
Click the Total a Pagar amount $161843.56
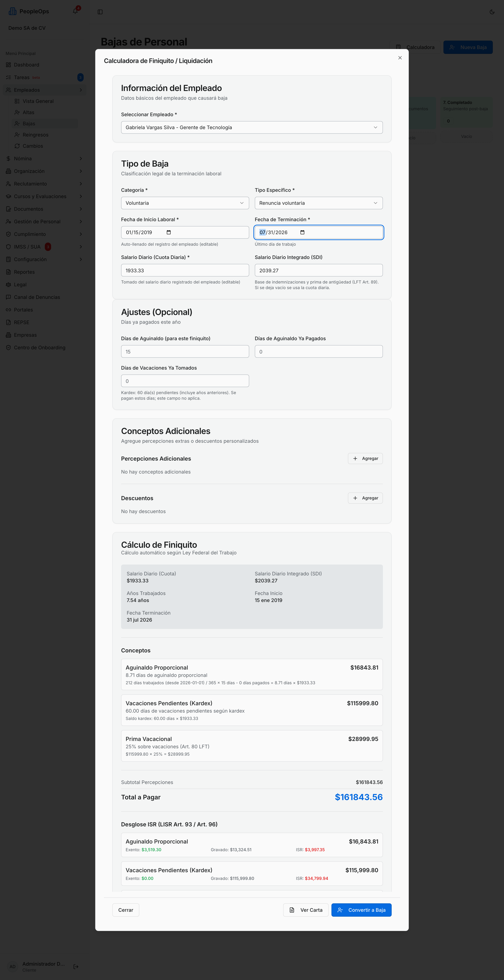[359, 797]
